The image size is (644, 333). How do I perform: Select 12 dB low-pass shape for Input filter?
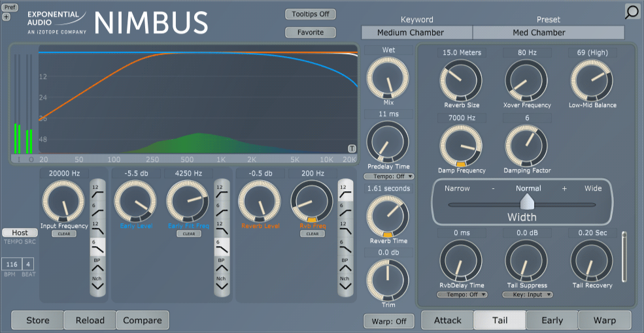98,228
